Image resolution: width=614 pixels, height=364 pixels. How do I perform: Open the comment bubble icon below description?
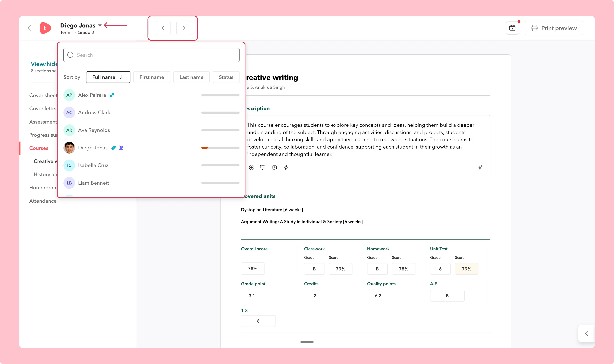point(263,168)
